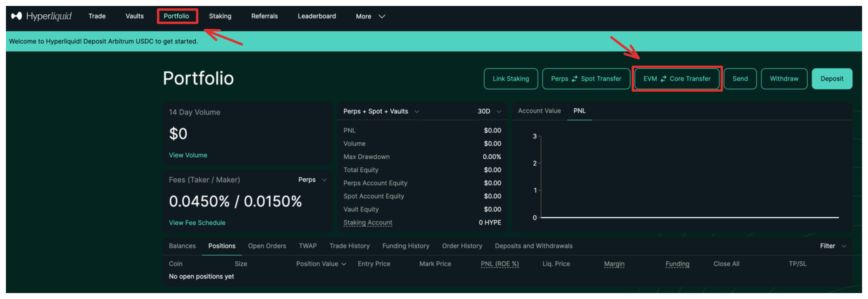Screen dimensions: 868x299
Task: Click the teal Deposit button
Action: [x=831, y=78]
